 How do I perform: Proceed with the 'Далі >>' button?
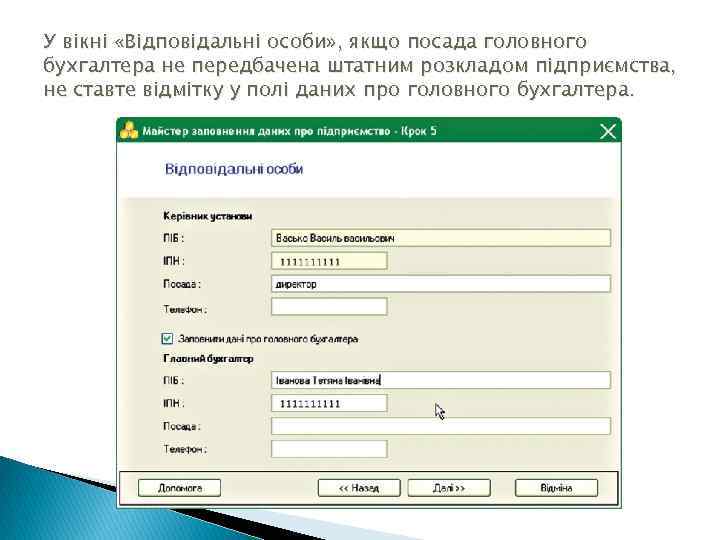tap(449, 488)
